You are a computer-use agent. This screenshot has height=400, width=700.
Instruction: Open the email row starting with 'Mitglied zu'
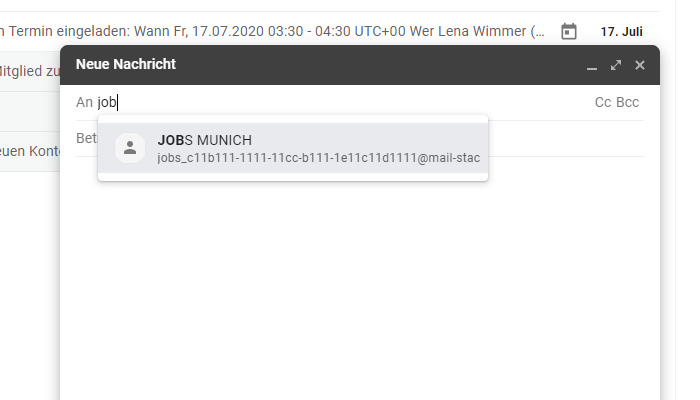(30, 71)
